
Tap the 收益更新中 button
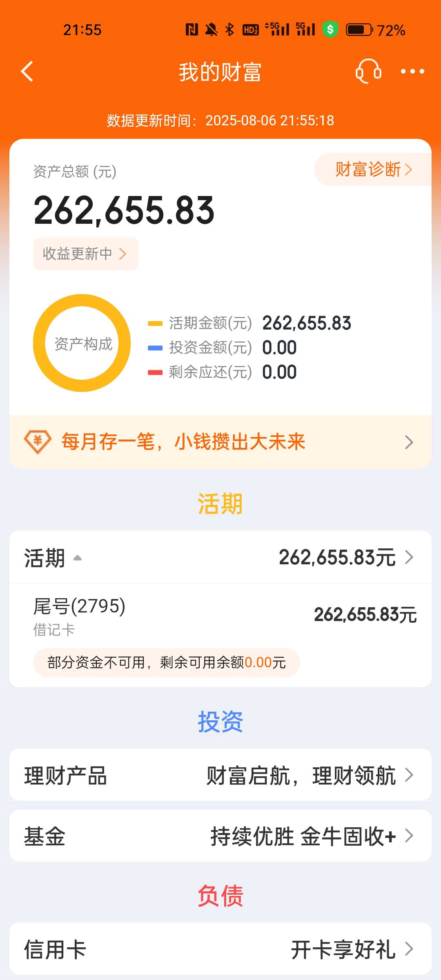[x=86, y=254]
